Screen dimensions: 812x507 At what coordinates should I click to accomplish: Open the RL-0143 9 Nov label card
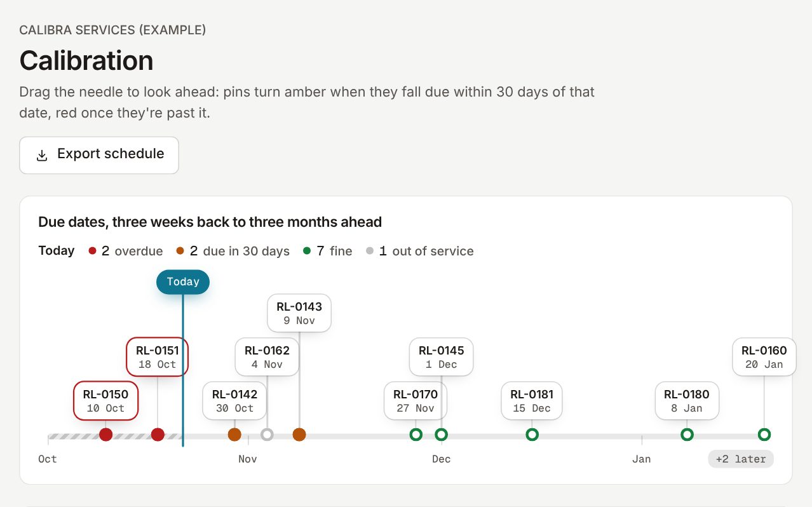click(x=299, y=313)
